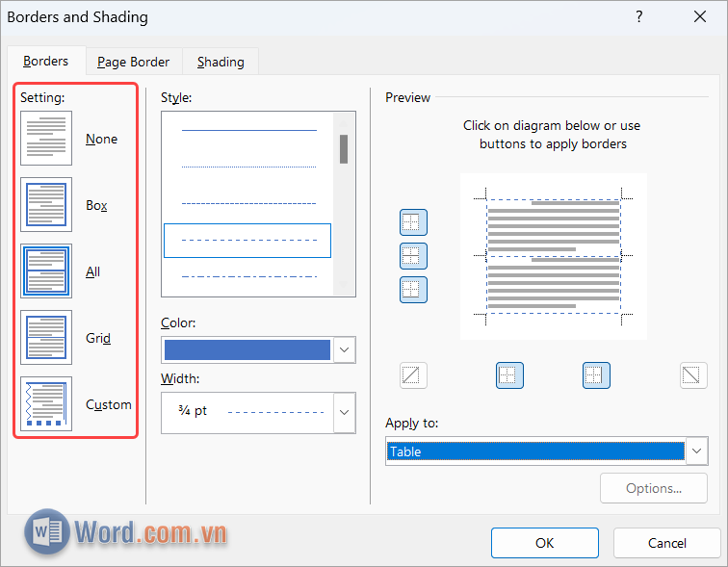Screen dimensions: 728x567
Task: Click the diagonal down border button
Action: pyautogui.click(x=693, y=375)
